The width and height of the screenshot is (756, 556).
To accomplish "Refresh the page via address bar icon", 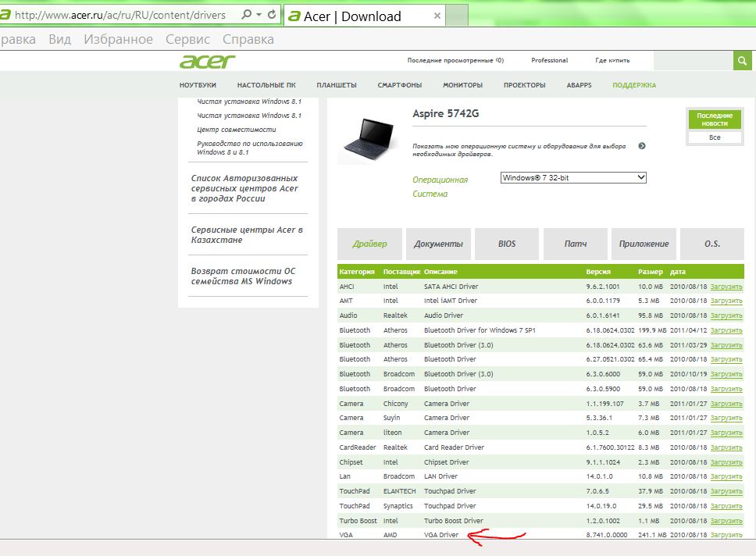I will pyautogui.click(x=272, y=15).
